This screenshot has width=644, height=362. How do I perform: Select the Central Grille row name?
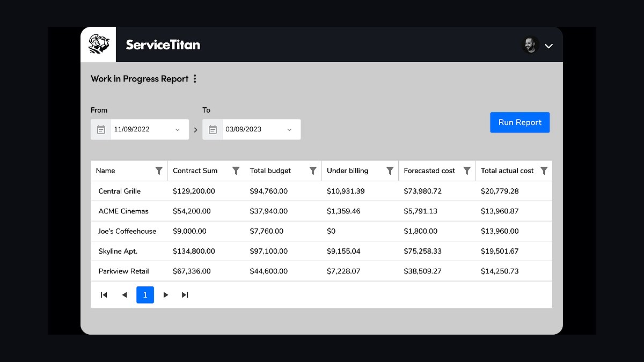[x=120, y=191]
